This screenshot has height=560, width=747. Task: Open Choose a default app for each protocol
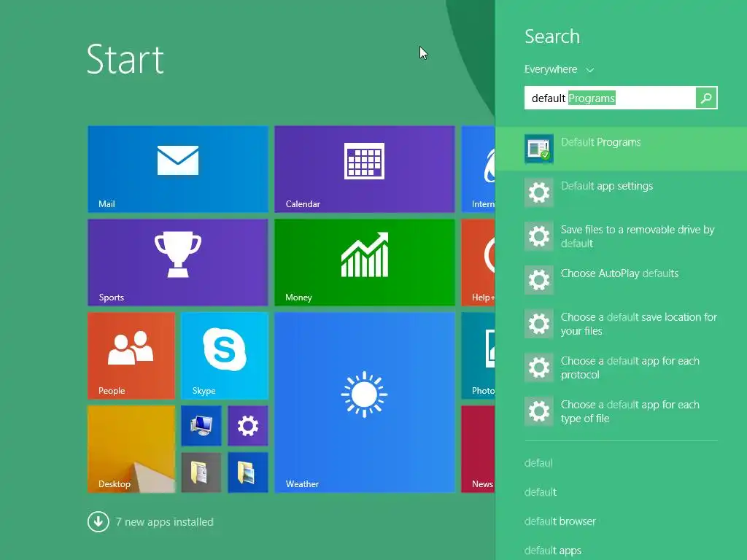click(622, 367)
